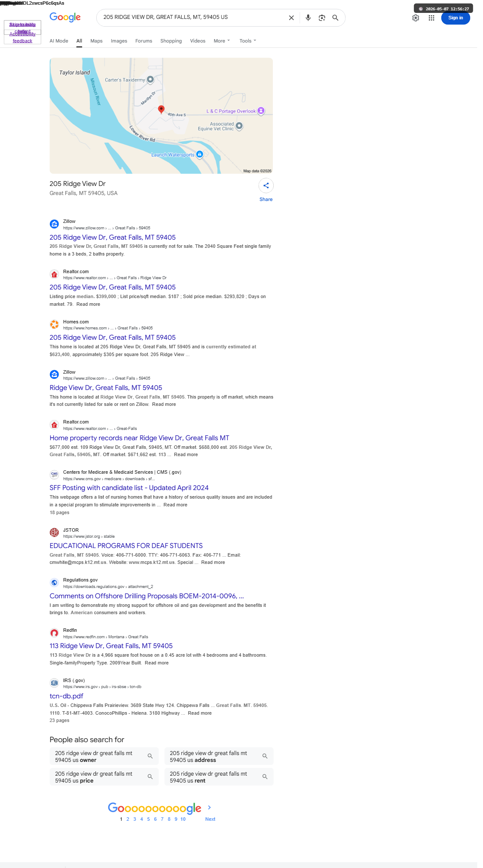Click search icon beside 'us rent' suggestion
This screenshot has width=483, height=868.
point(265,777)
